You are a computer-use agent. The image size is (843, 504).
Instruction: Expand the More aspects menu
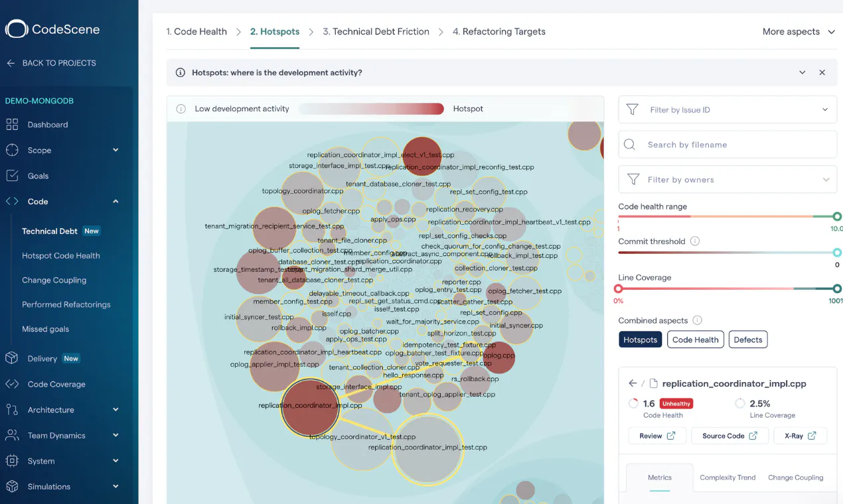pyautogui.click(x=799, y=31)
